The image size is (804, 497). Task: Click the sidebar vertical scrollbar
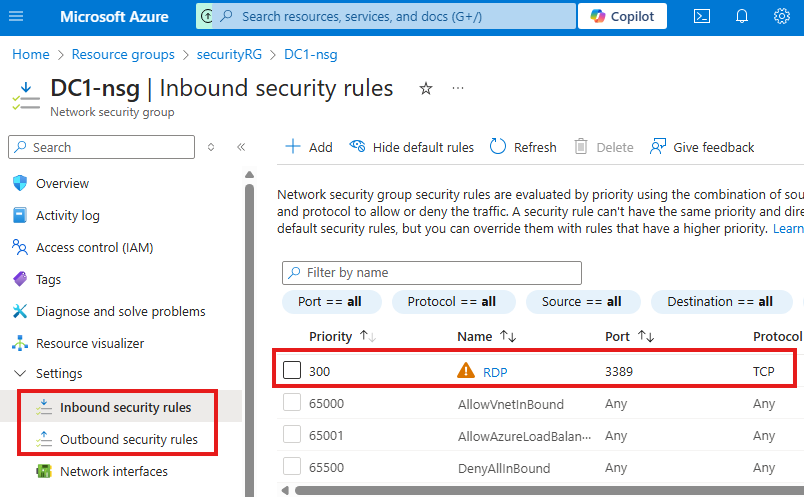click(x=250, y=339)
